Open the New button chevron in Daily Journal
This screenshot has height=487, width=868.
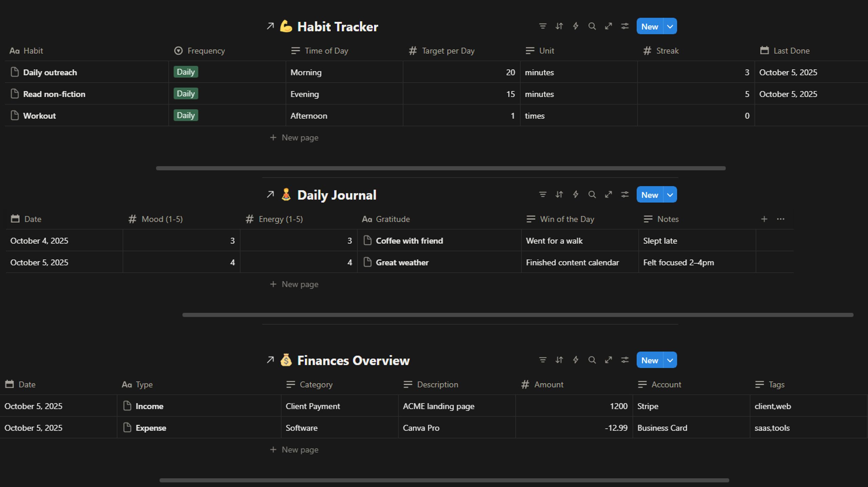coord(670,194)
